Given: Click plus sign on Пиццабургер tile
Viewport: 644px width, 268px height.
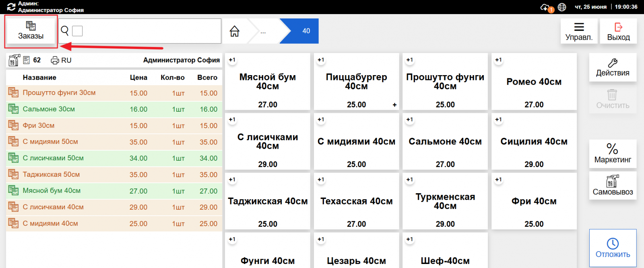Looking at the screenshot, I should tap(394, 105).
